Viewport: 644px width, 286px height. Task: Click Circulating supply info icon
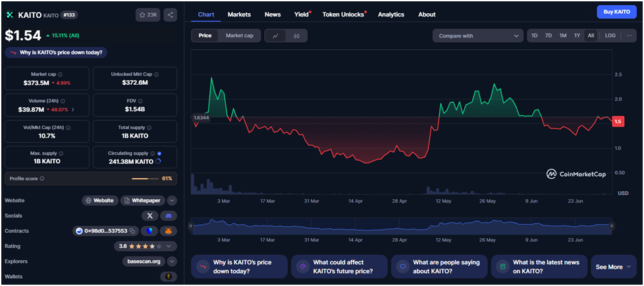pos(152,153)
